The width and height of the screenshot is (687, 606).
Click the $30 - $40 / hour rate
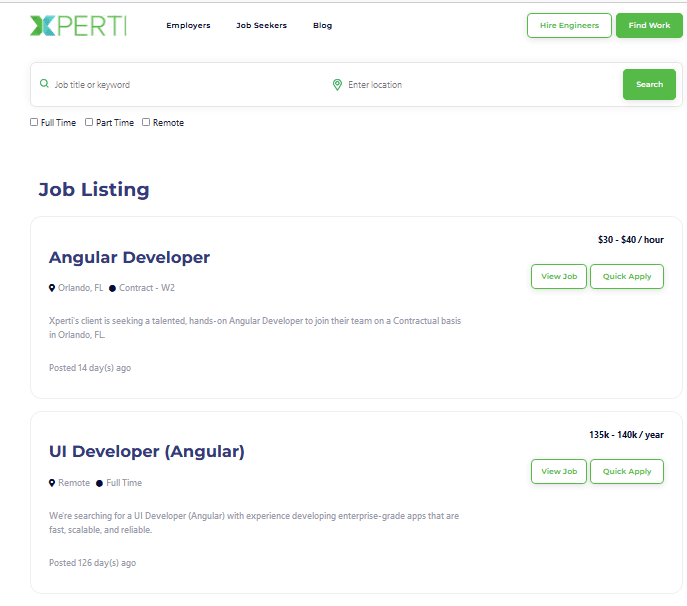tap(630, 240)
